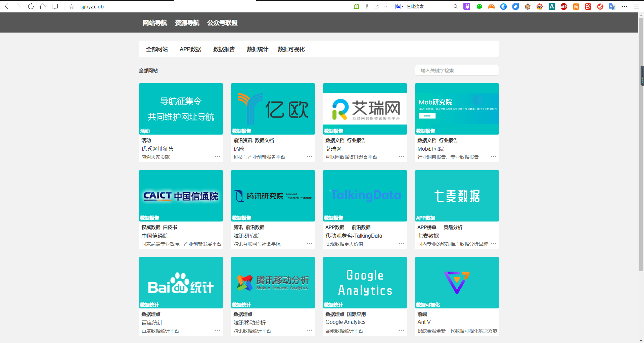Viewport: 644px width, 343px height.
Task: Click the red square extension icon
Action: (588, 6)
